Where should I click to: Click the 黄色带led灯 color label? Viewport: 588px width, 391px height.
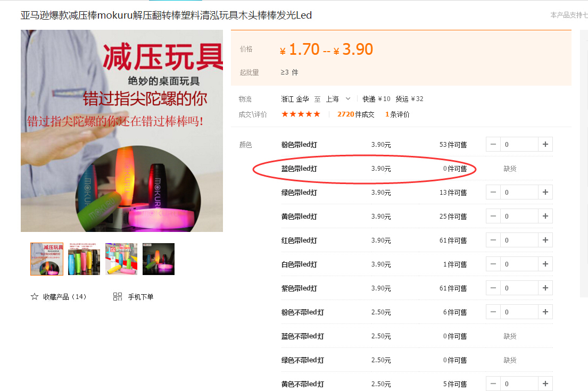coord(299,217)
